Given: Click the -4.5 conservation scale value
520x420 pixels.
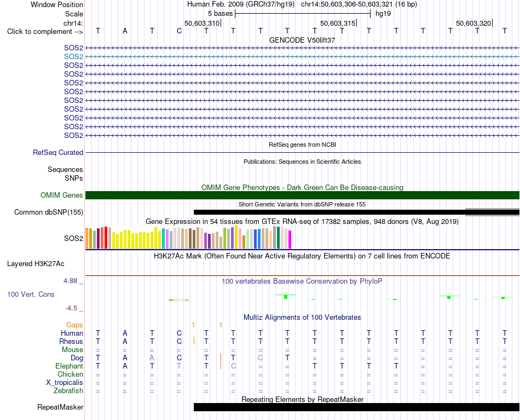Looking at the screenshot, I should coord(71,308).
